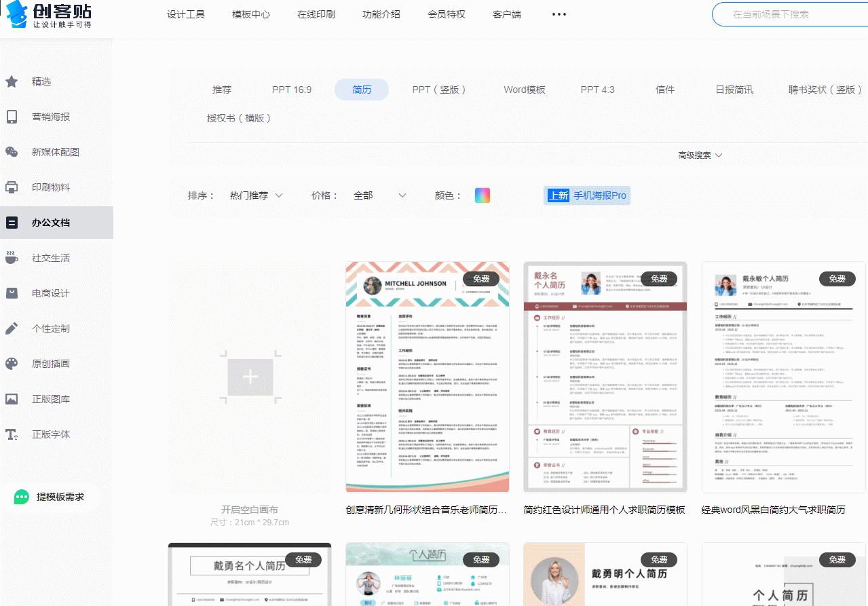Image resolution: width=868 pixels, height=606 pixels.
Task: Click the 创客贴 logo
Action: 49,15
